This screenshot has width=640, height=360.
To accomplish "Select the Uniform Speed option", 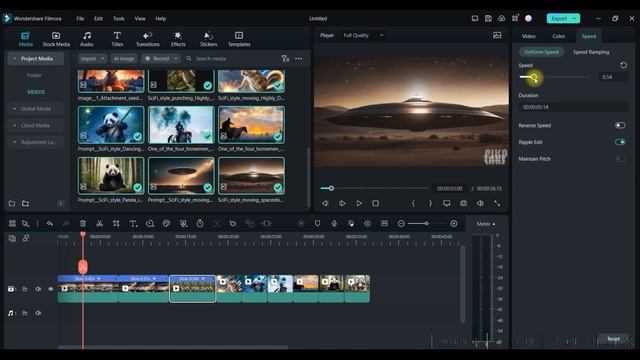I will coord(541,52).
